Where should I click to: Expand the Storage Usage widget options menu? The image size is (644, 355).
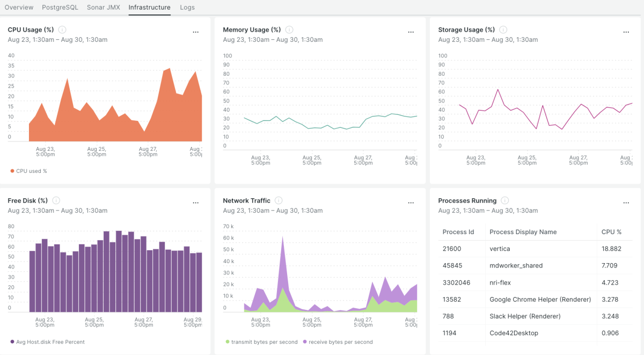(x=626, y=32)
